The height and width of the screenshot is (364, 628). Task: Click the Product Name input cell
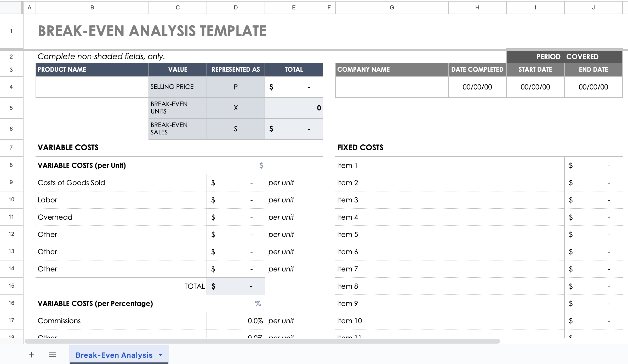[92, 87]
